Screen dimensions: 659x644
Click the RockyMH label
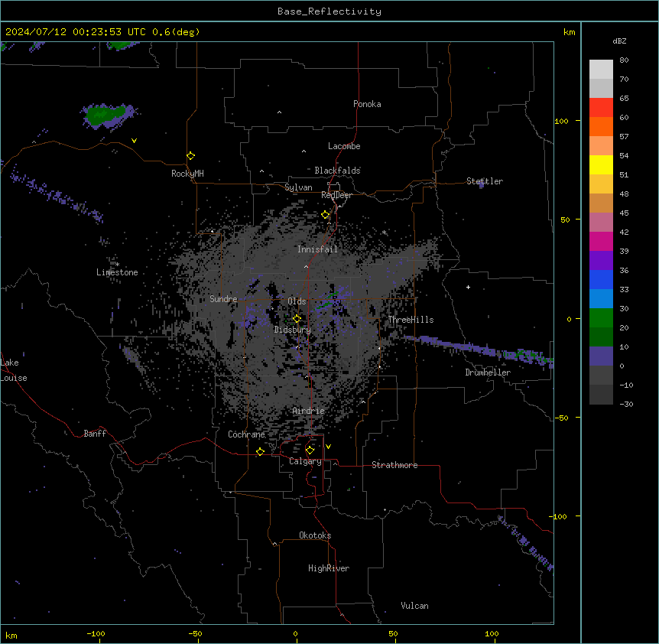[x=187, y=174]
